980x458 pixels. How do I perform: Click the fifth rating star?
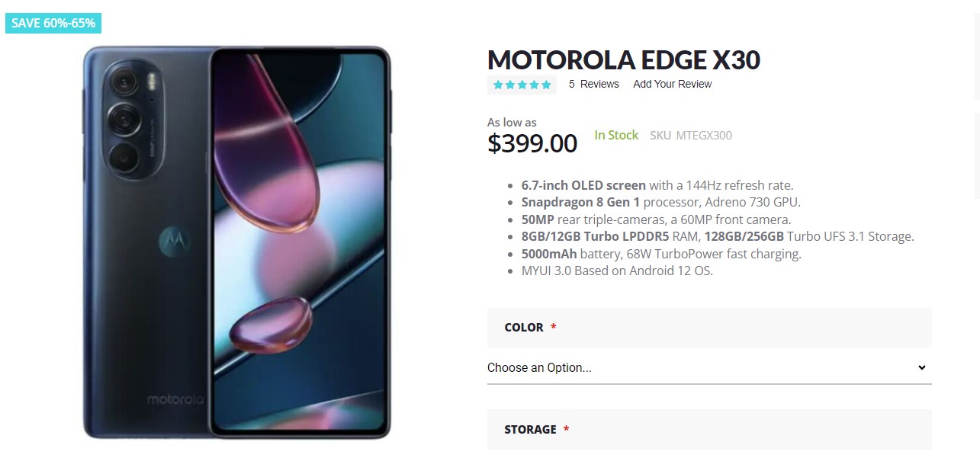point(546,85)
